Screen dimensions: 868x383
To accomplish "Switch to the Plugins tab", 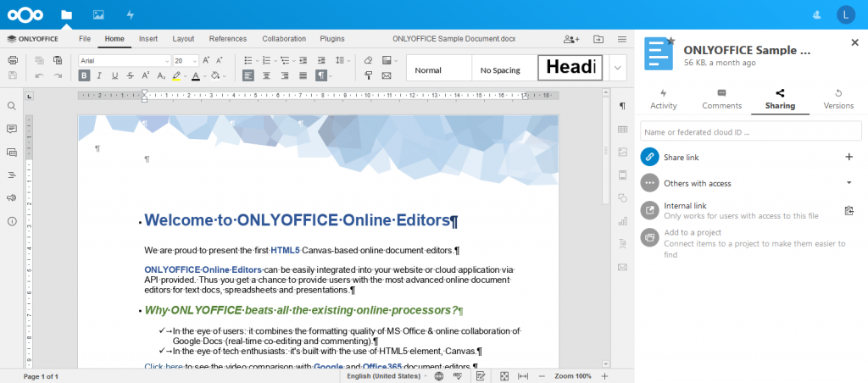I will point(332,39).
